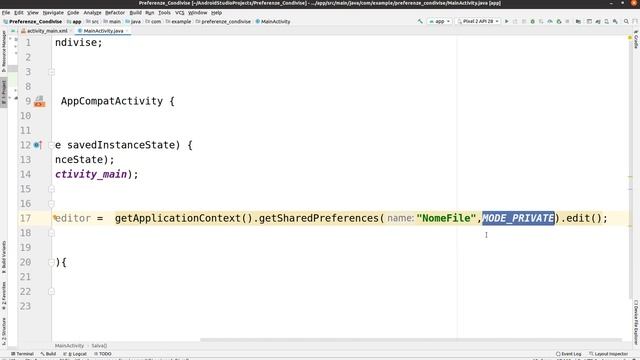This screenshot has height=360, width=640.
Task: Click the Search Everywhere magnifier icon
Action: [626, 21]
